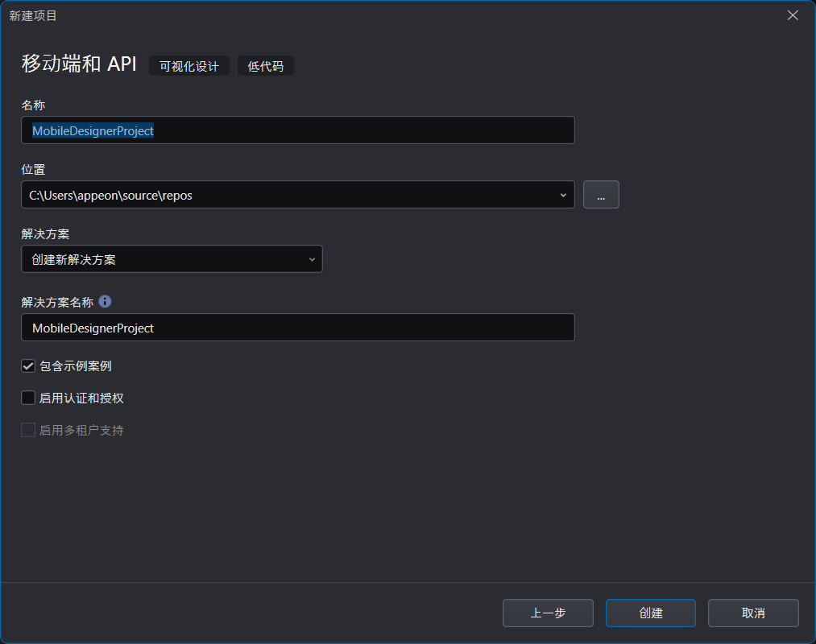The width and height of the screenshot is (816, 644).
Task: Browse for a folder with the ... button
Action: (x=601, y=195)
